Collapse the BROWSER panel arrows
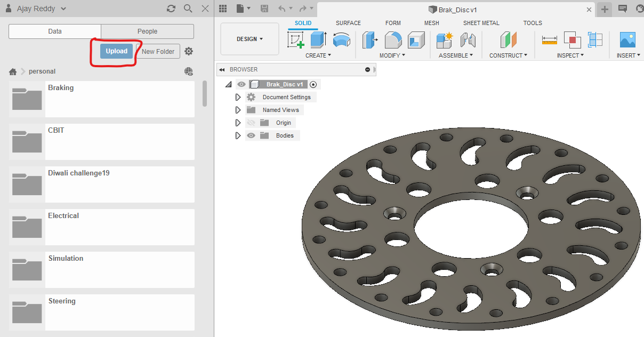The image size is (644, 337). [x=222, y=70]
